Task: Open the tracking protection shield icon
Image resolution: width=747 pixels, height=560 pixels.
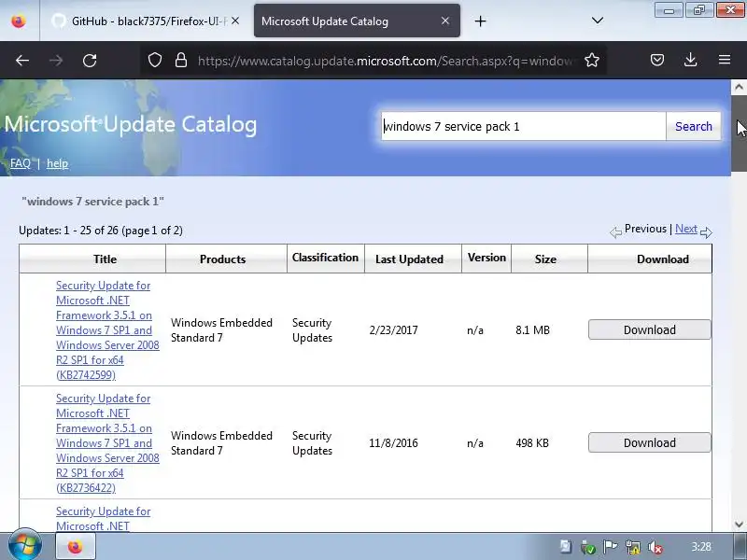Action: pyautogui.click(x=155, y=60)
